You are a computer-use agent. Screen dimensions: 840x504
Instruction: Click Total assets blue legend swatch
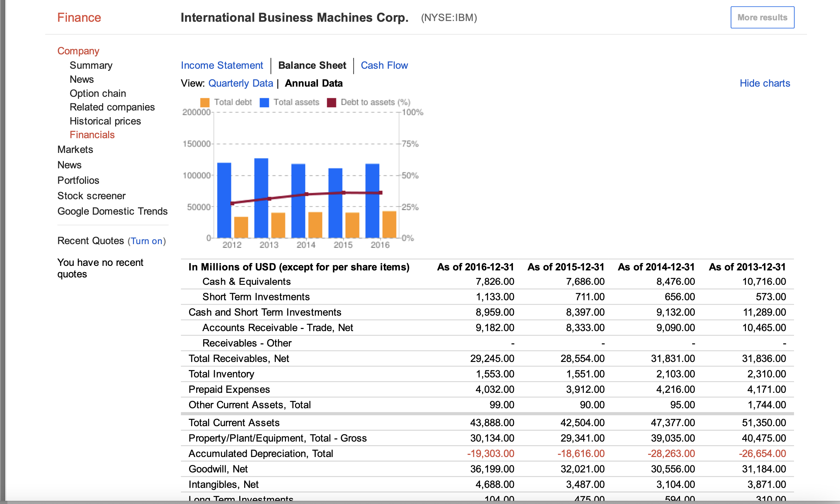click(264, 102)
